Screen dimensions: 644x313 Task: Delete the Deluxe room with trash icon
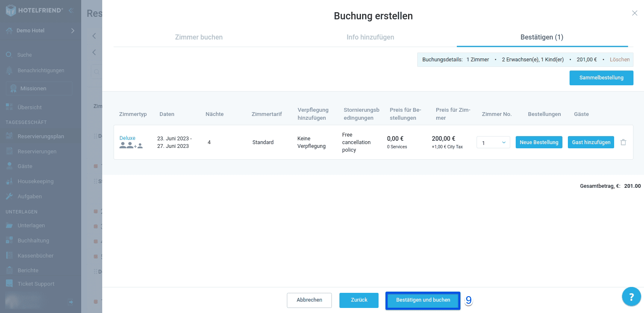point(623,142)
